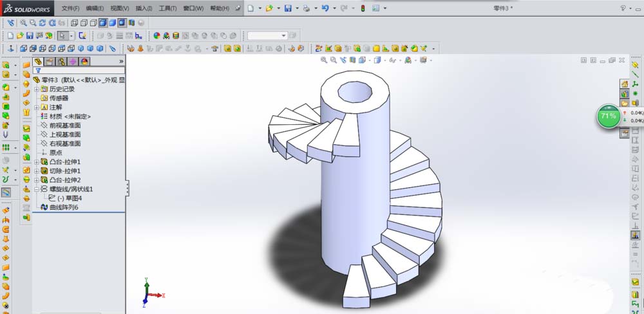Viewport: 644px width, 314px height.
Task: Select 材质 <未指定> item
Action: point(70,116)
